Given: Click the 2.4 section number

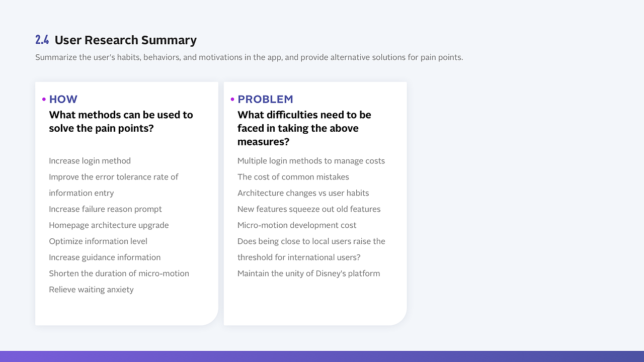Looking at the screenshot, I should (x=42, y=40).
